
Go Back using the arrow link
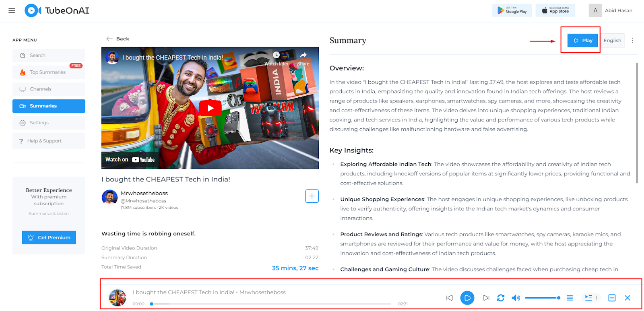(118, 39)
